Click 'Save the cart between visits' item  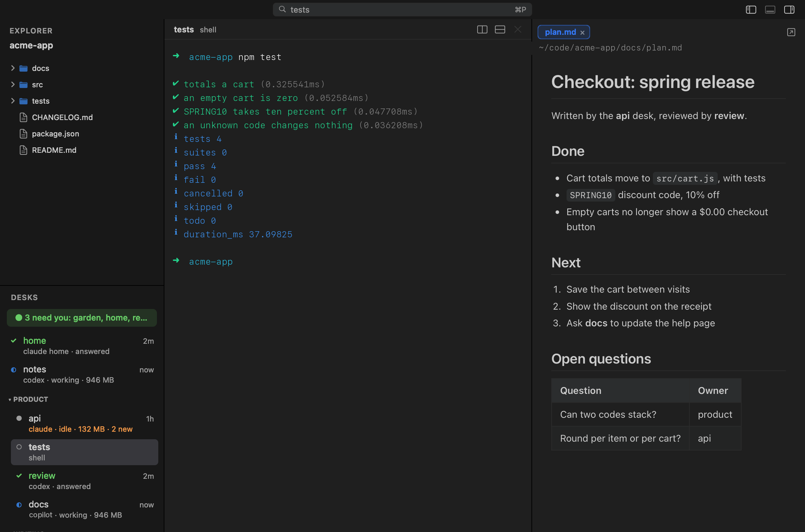pyautogui.click(x=628, y=289)
